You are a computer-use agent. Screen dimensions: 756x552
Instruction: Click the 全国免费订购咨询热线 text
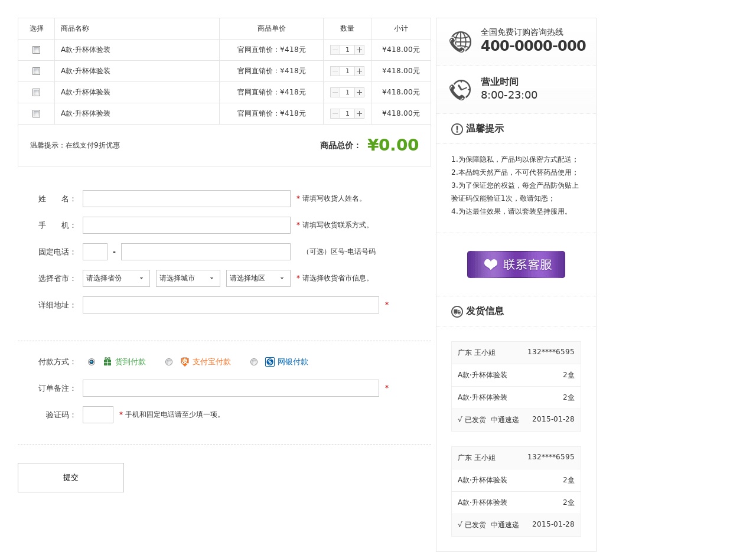coord(522,32)
